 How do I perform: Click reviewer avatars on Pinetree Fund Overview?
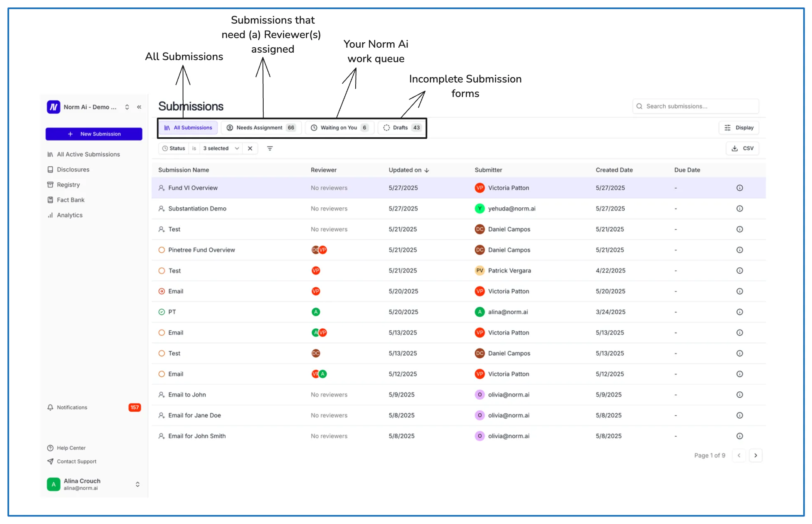tap(319, 250)
